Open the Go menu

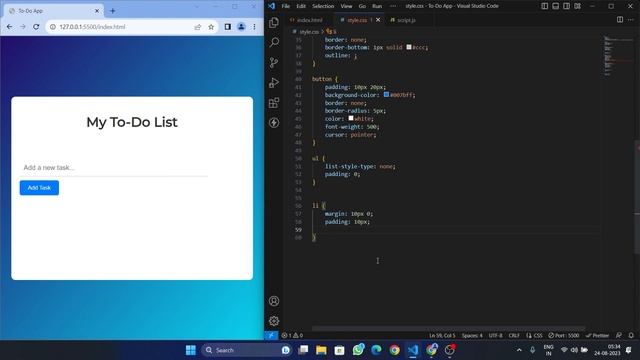click(x=362, y=6)
